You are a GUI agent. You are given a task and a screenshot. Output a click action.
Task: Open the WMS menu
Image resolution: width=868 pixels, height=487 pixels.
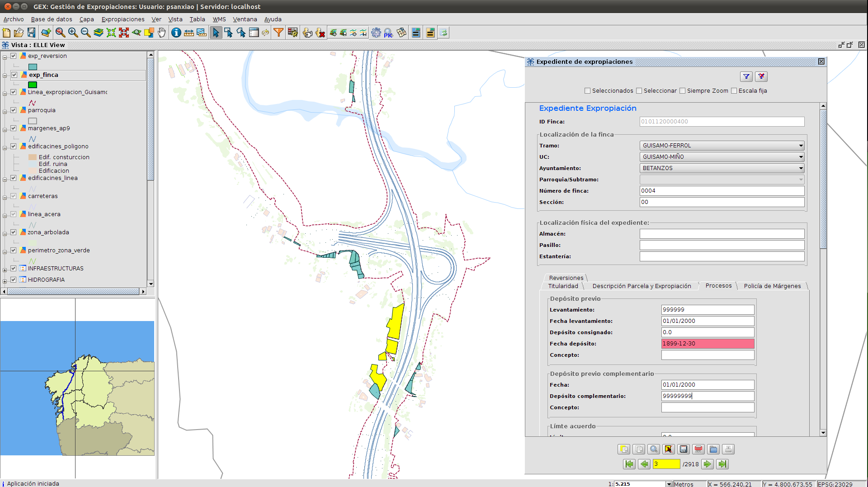coord(219,19)
